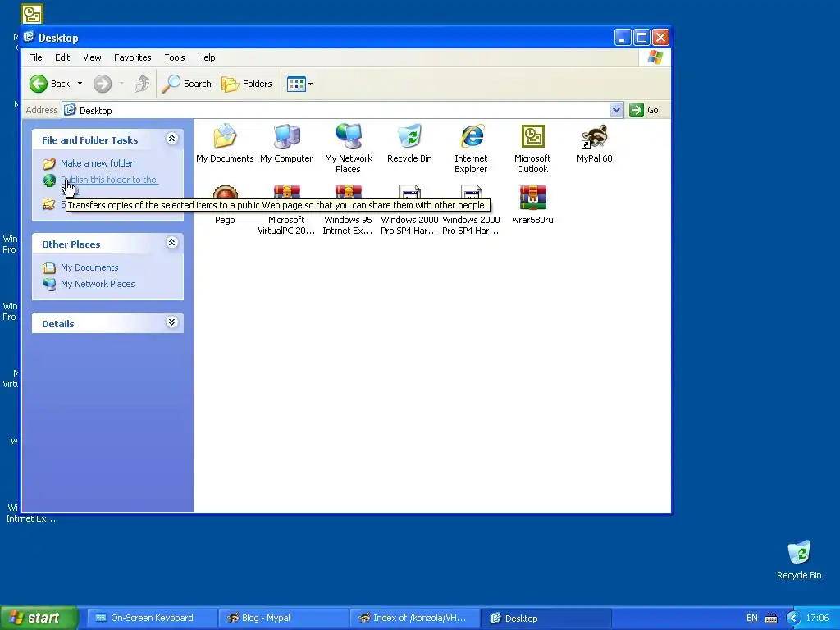Click the Back arrow icon
This screenshot has width=840, height=630.
[x=39, y=84]
